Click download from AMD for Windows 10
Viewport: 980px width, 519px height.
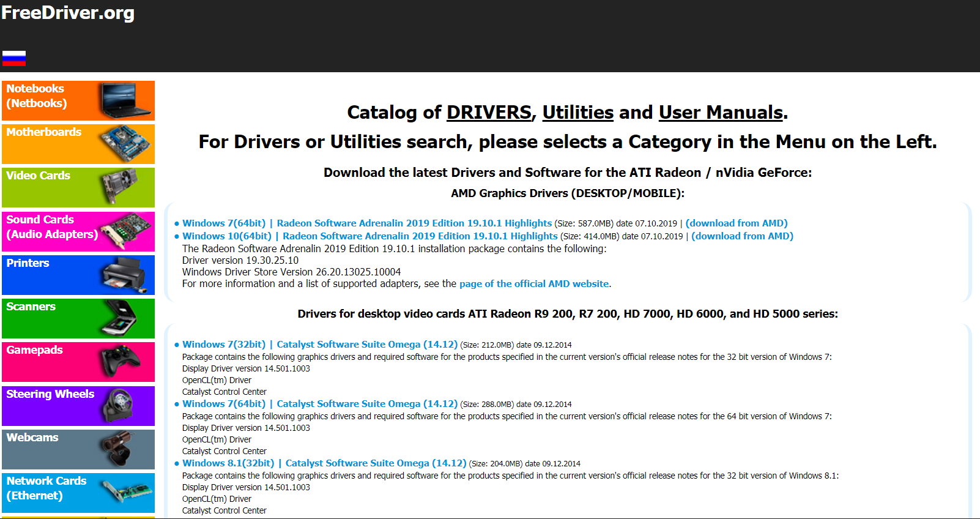click(x=742, y=236)
